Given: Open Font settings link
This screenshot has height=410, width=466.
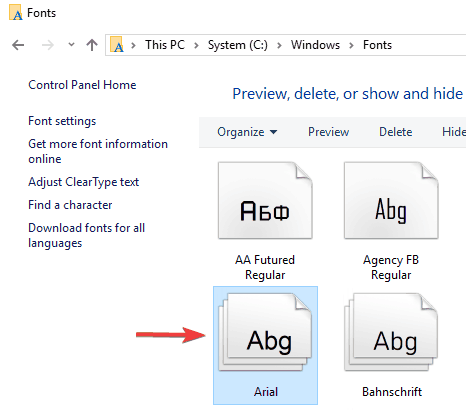Looking at the screenshot, I should (x=62, y=121).
